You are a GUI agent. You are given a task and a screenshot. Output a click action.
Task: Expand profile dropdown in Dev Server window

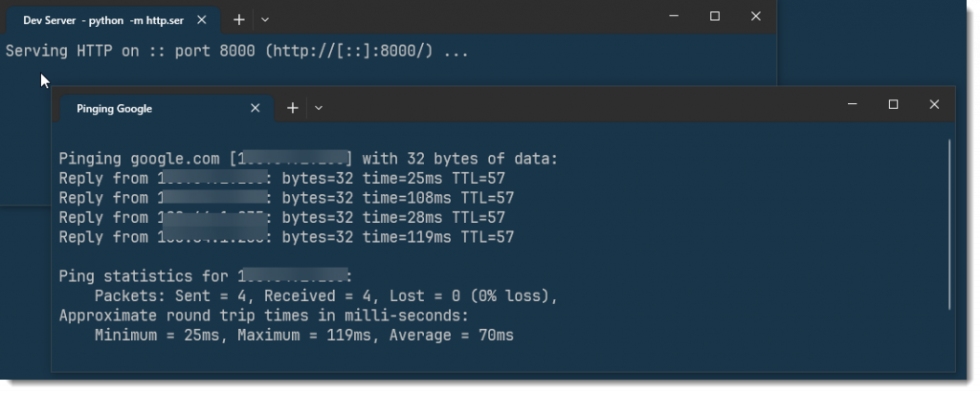click(x=265, y=19)
